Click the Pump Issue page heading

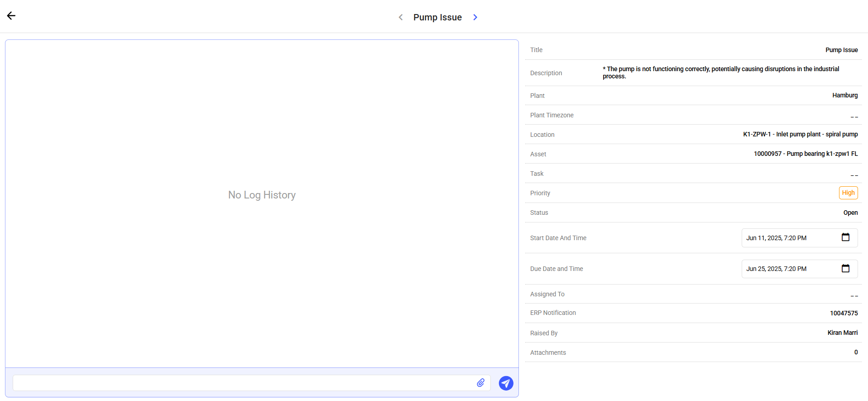click(437, 17)
